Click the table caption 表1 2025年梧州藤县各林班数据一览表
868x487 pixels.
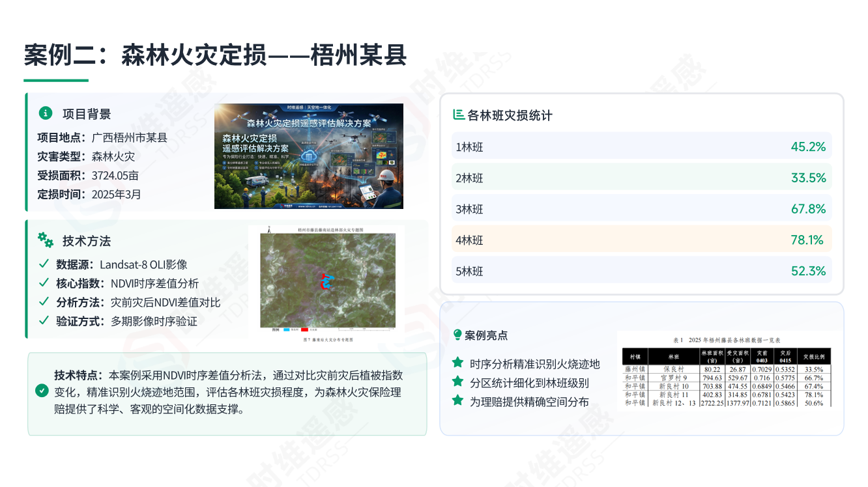(x=726, y=340)
